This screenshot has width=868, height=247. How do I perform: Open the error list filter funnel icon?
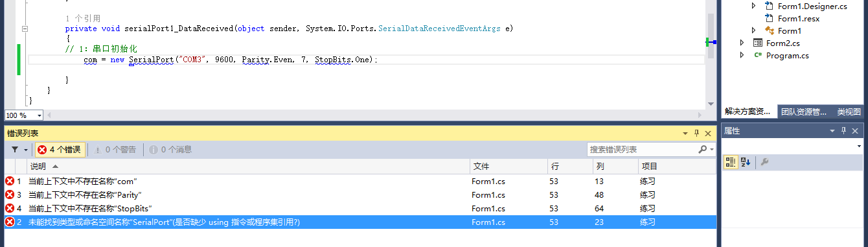pyautogui.click(x=15, y=150)
